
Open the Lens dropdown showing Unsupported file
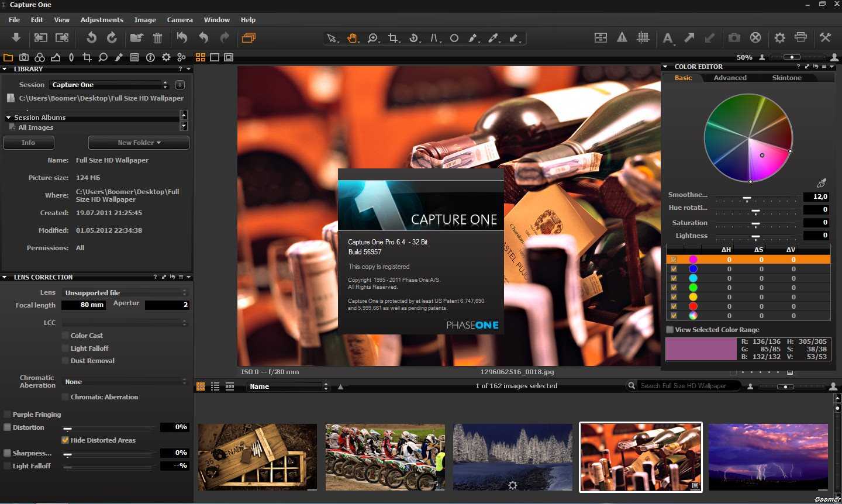[125, 292]
